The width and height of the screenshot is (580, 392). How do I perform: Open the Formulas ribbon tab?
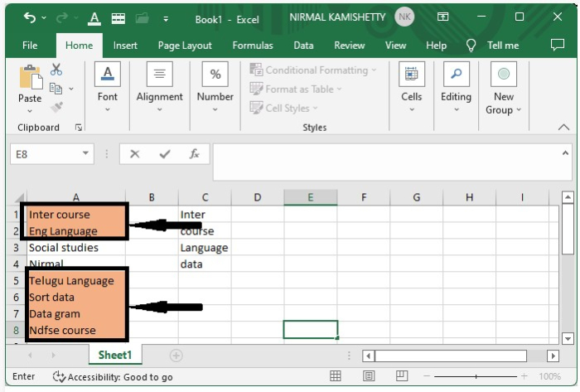tap(253, 46)
